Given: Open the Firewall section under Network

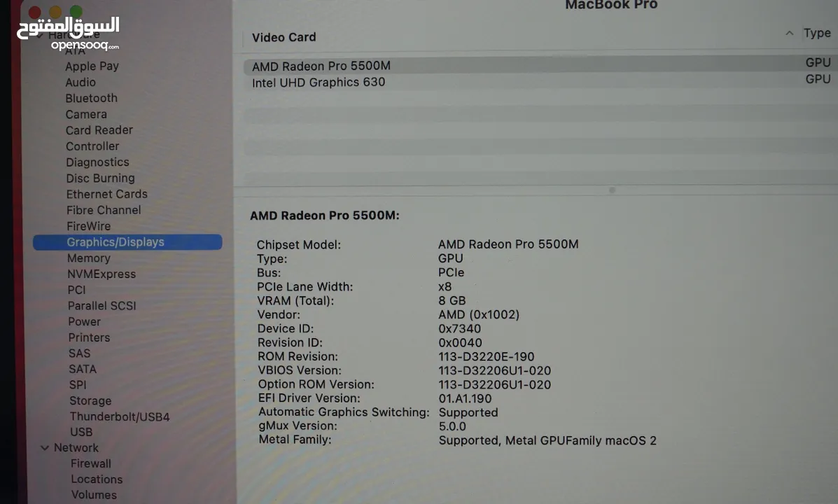Looking at the screenshot, I should click(x=90, y=463).
